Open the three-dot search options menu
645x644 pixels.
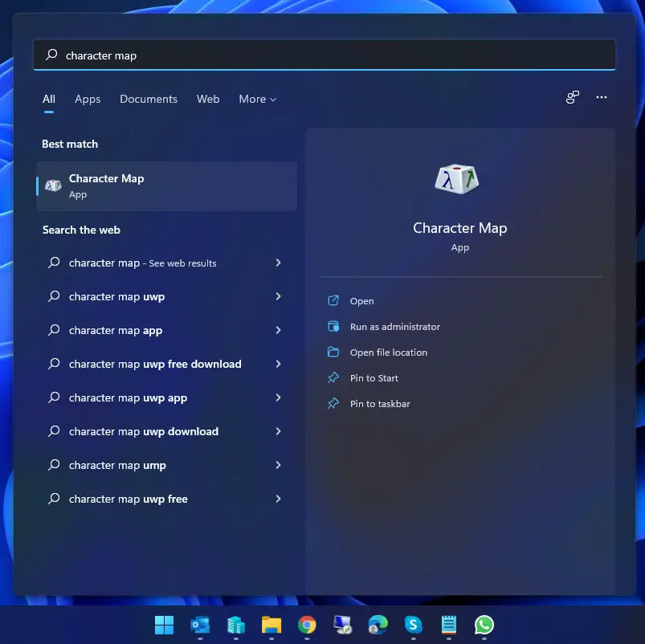pyautogui.click(x=602, y=98)
